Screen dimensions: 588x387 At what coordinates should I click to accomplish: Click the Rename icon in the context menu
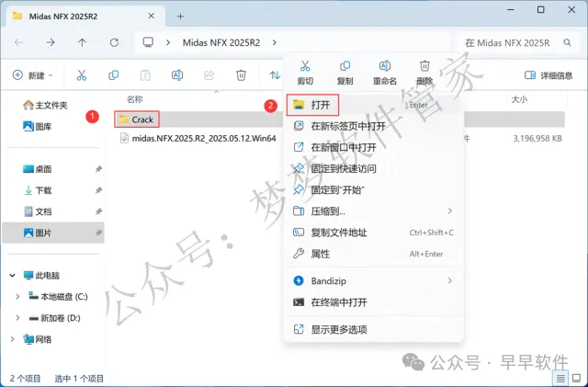click(x=385, y=66)
